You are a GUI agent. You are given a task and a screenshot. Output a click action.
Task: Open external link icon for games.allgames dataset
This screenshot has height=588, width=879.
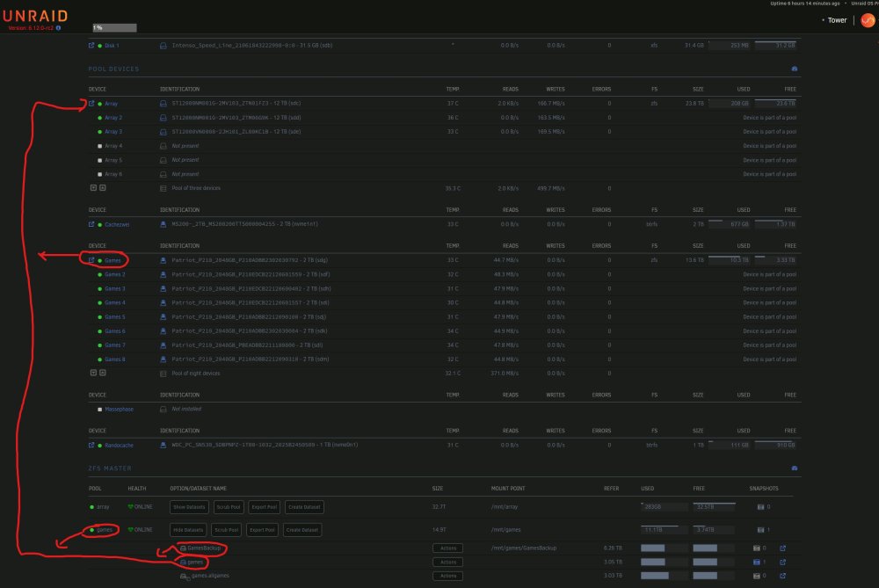tap(782, 576)
